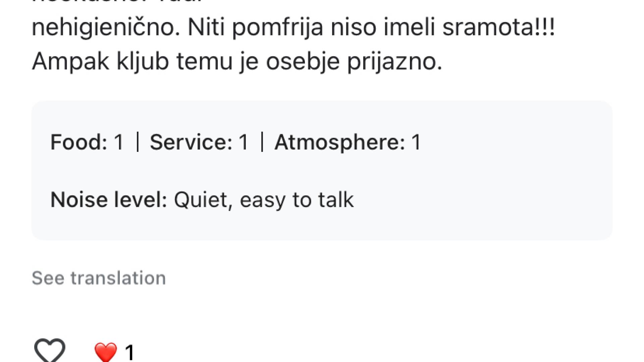Click the word 'Ampak' in the review
The height and width of the screenshot is (362, 644).
(70, 61)
